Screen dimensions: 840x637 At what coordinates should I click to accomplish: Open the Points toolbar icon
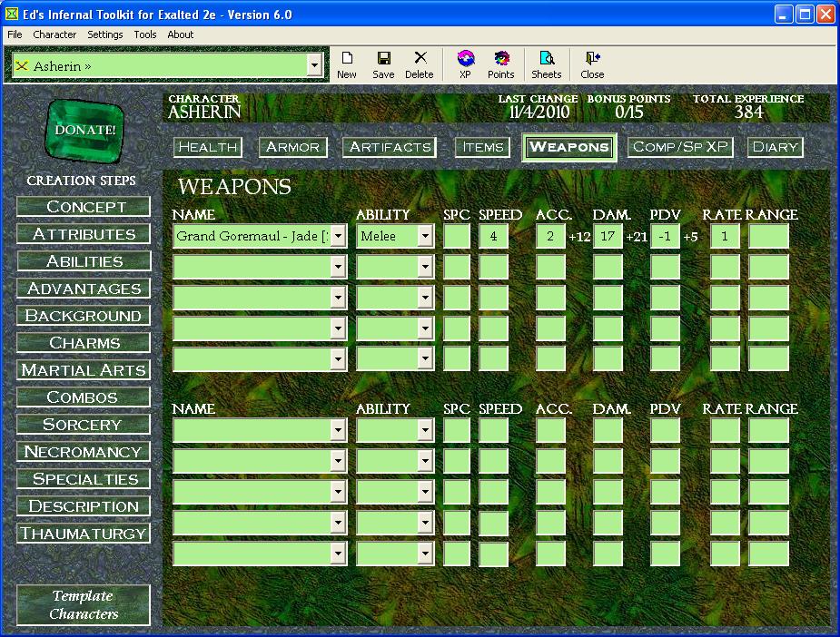[x=501, y=65]
